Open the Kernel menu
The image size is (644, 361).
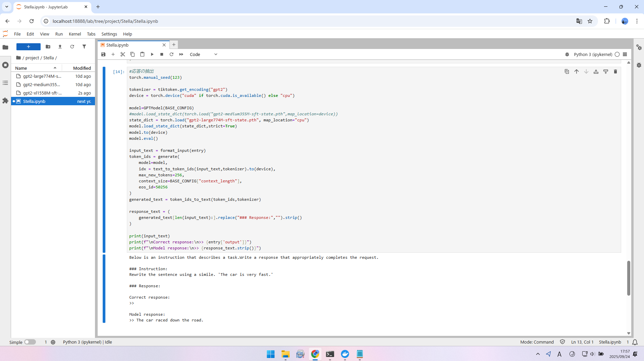click(x=75, y=34)
